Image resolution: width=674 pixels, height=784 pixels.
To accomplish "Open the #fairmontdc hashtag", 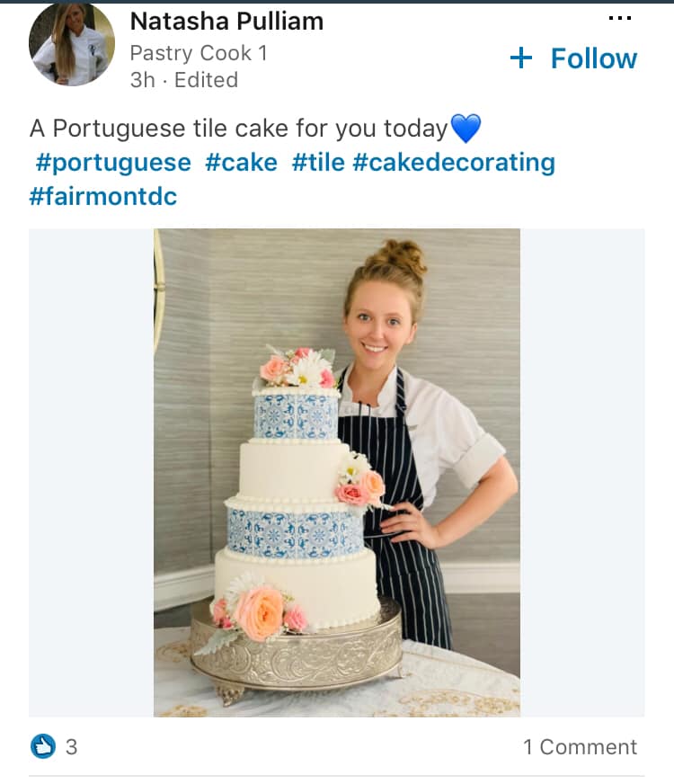I will pyautogui.click(x=103, y=196).
